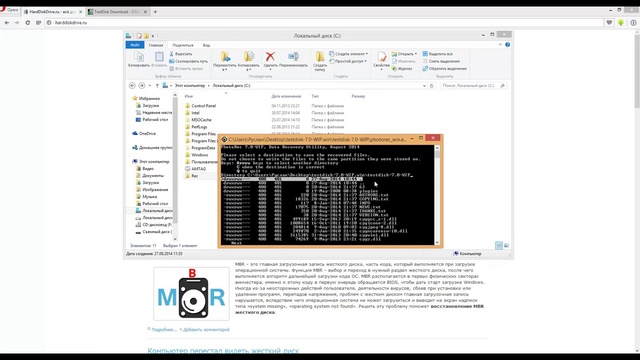The height and width of the screenshot is (360, 640).
Task: Select the Intel folder in file list
Action: tap(192, 113)
